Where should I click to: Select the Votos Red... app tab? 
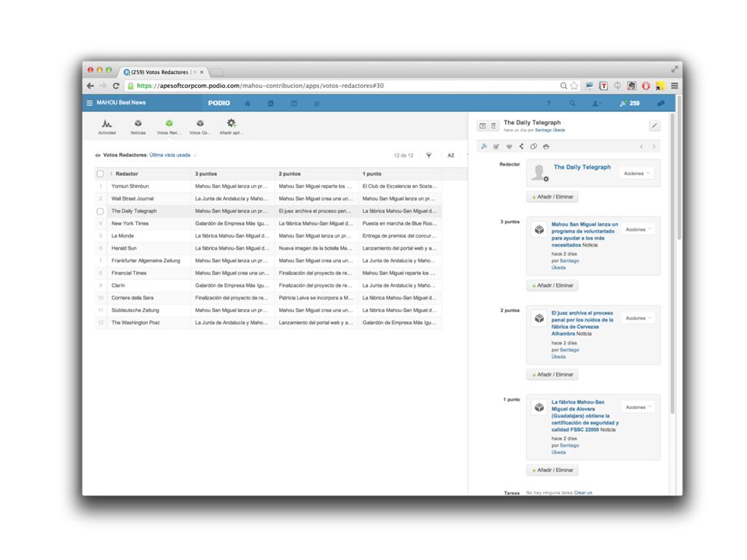pyautogui.click(x=169, y=127)
